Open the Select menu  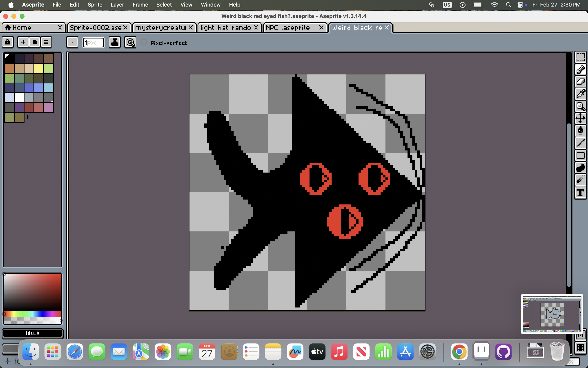coord(164,5)
